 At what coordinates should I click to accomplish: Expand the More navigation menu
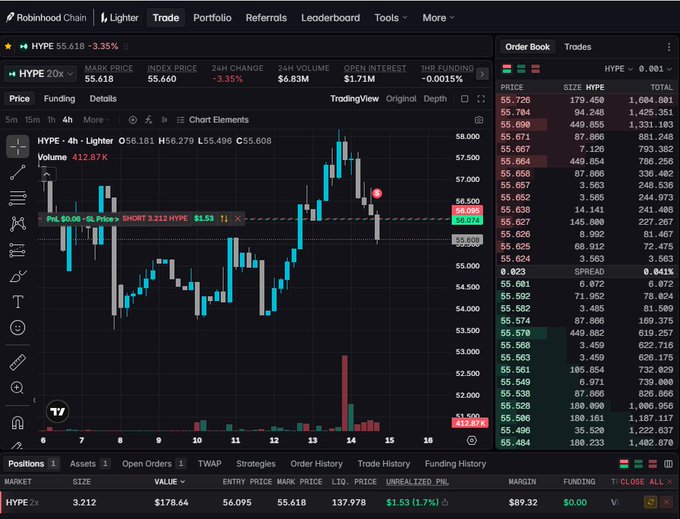tap(438, 18)
